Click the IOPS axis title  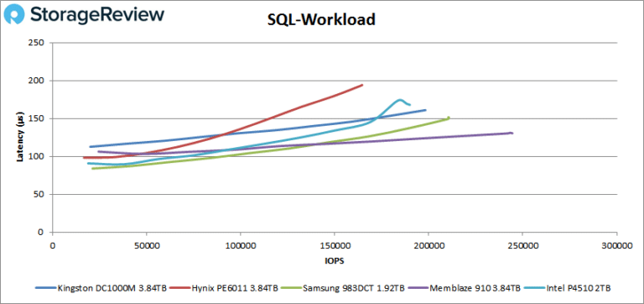[335, 261]
